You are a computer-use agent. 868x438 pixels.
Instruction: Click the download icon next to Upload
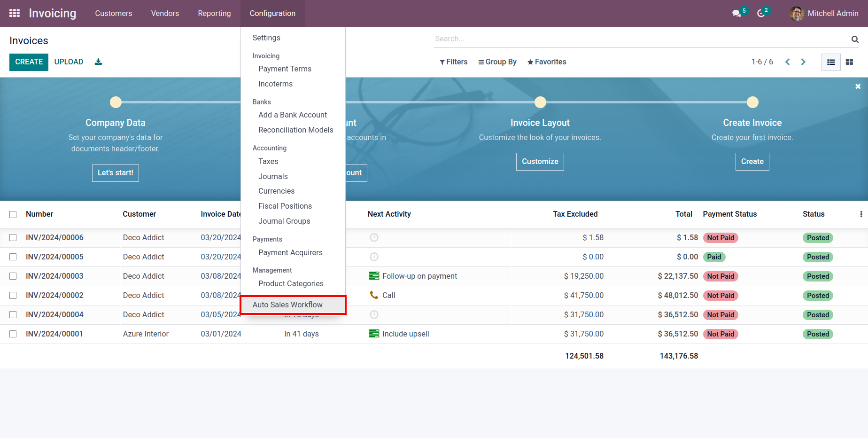tap(98, 62)
